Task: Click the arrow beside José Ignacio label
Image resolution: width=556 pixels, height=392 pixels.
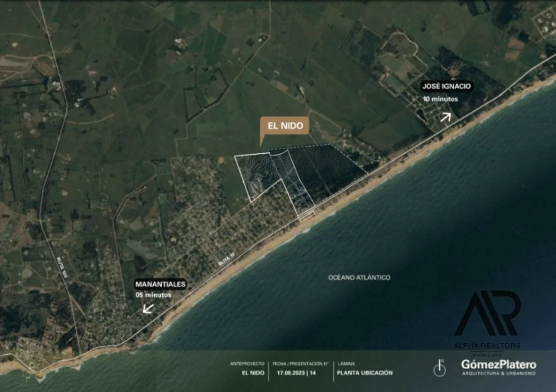Action: tap(445, 117)
